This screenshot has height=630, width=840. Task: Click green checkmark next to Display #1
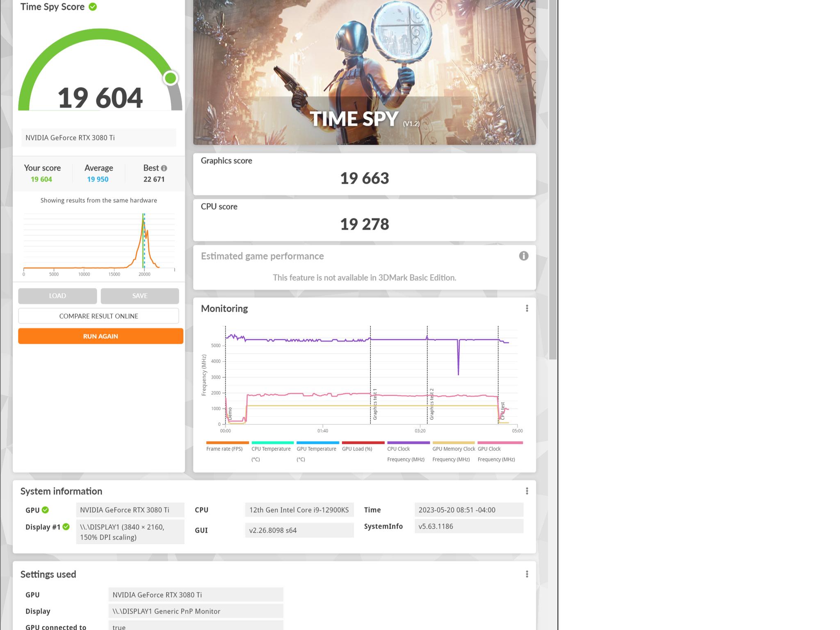[x=66, y=527]
